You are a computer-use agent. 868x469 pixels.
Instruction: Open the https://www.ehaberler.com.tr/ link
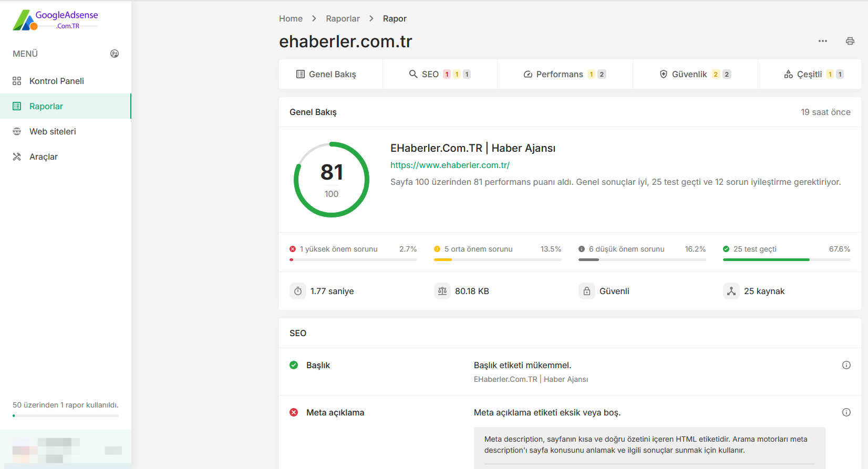pos(450,165)
